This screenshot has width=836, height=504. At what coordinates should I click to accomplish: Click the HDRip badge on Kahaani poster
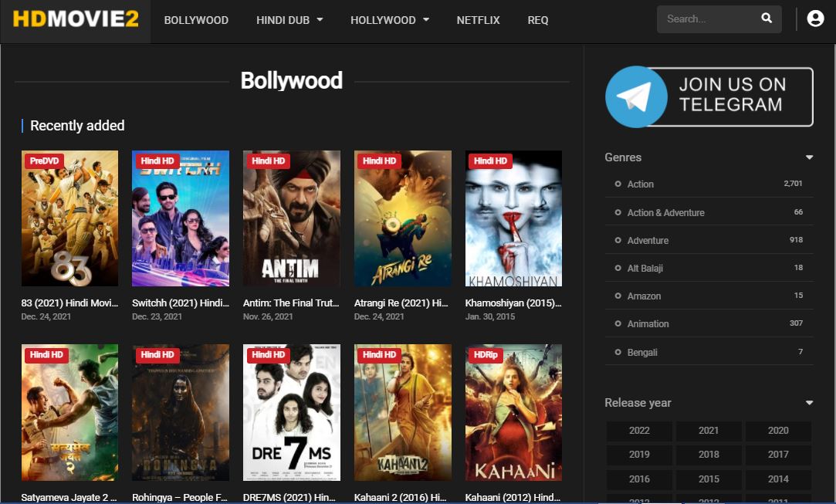(486, 354)
